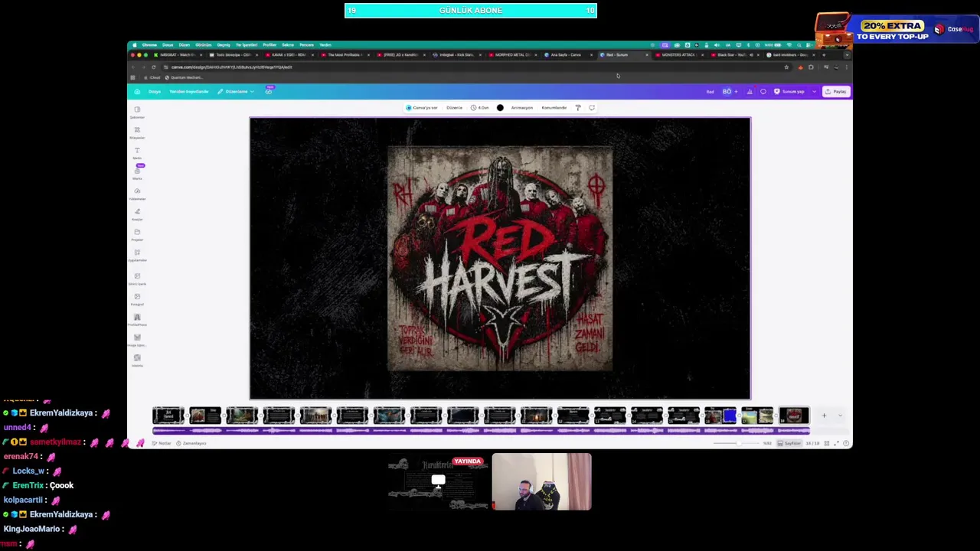The image size is (980, 551).
Task: Collapse the page thumbnail strip chevron
Action: pyautogui.click(x=840, y=416)
